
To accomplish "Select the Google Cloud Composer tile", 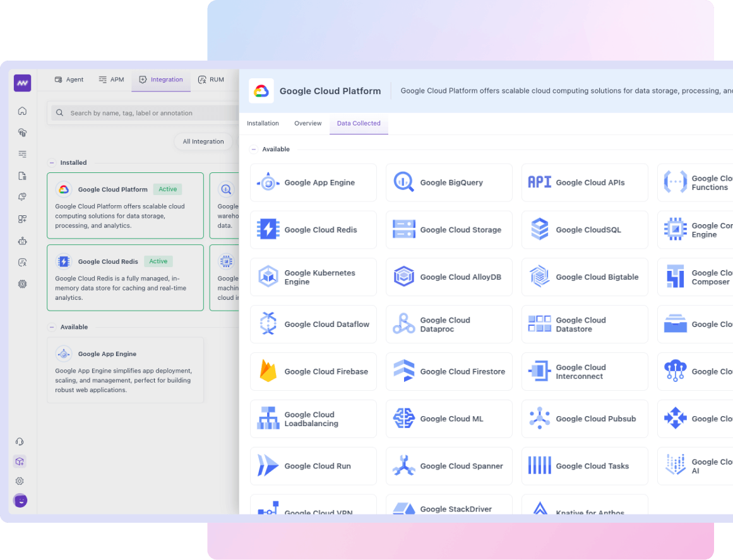I will coord(695,277).
